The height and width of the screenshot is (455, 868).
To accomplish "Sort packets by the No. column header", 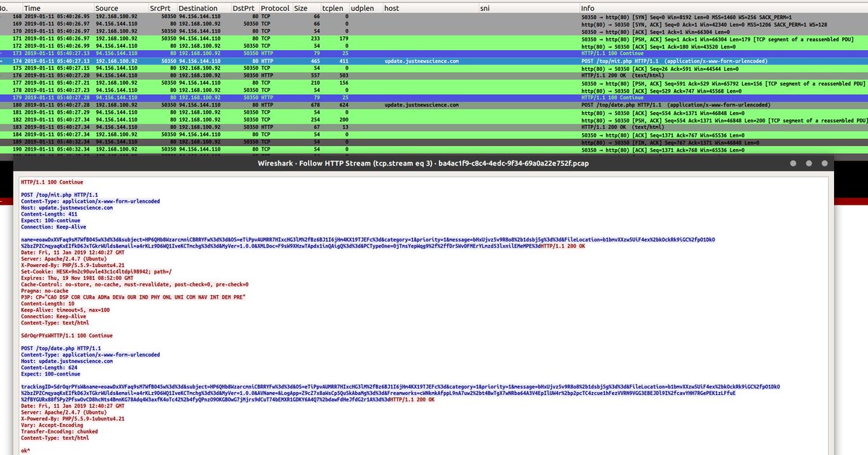I will tap(3, 8).
